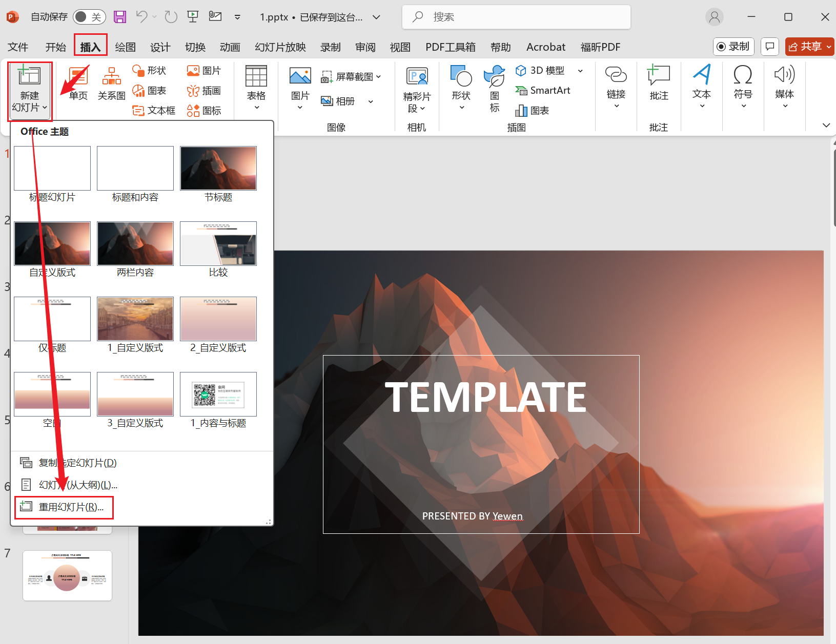This screenshot has height=644, width=836.
Task: Select slide 7 thumbnail in panel
Action: (67, 575)
